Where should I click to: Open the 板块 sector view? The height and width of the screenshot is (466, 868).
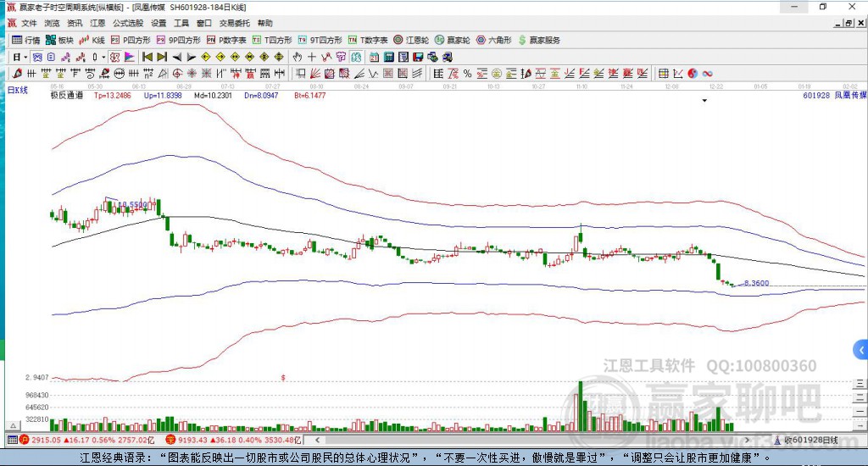pos(59,40)
